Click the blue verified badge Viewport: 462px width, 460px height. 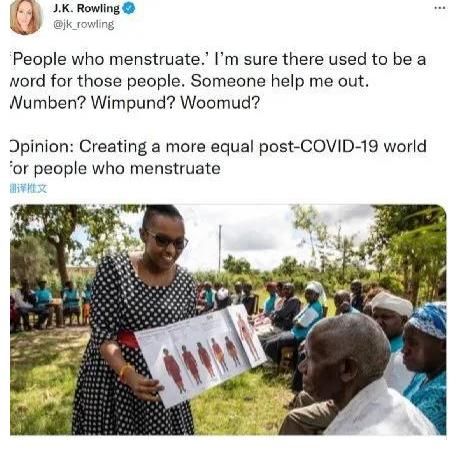click(x=129, y=9)
